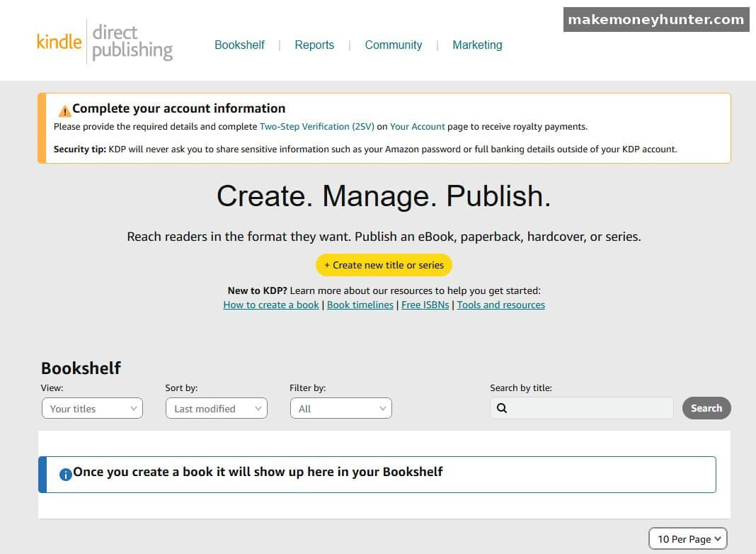Open the Marketing menu item
Image resolution: width=756 pixels, height=554 pixels.
[477, 45]
